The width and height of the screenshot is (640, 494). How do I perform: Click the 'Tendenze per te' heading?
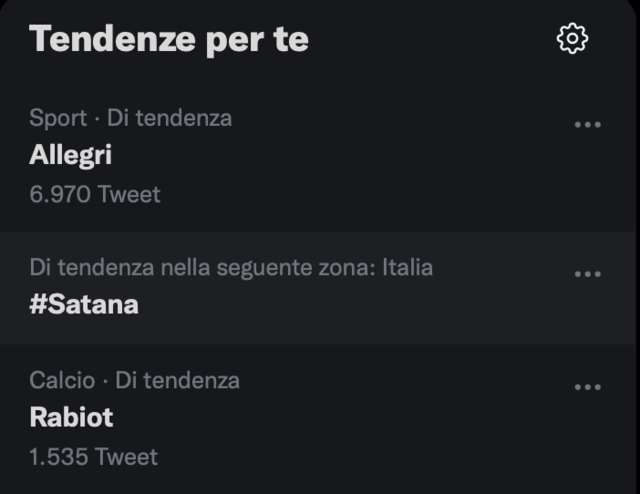tap(169, 40)
